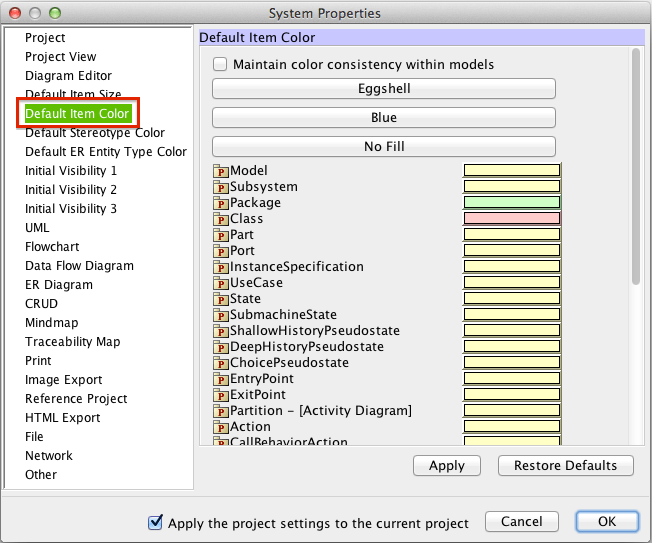The width and height of the screenshot is (652, 543).
Task: Click the green Package color swatch
Action: 511,203
